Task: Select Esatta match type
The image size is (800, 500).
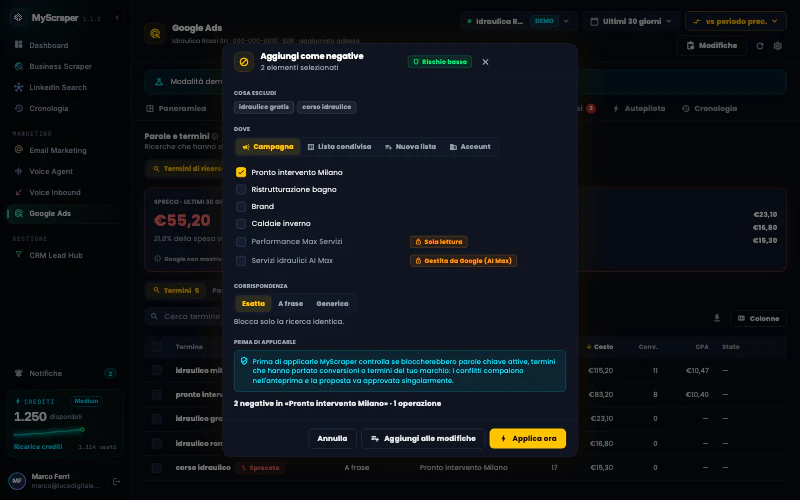Action: [x=253, y=304]
